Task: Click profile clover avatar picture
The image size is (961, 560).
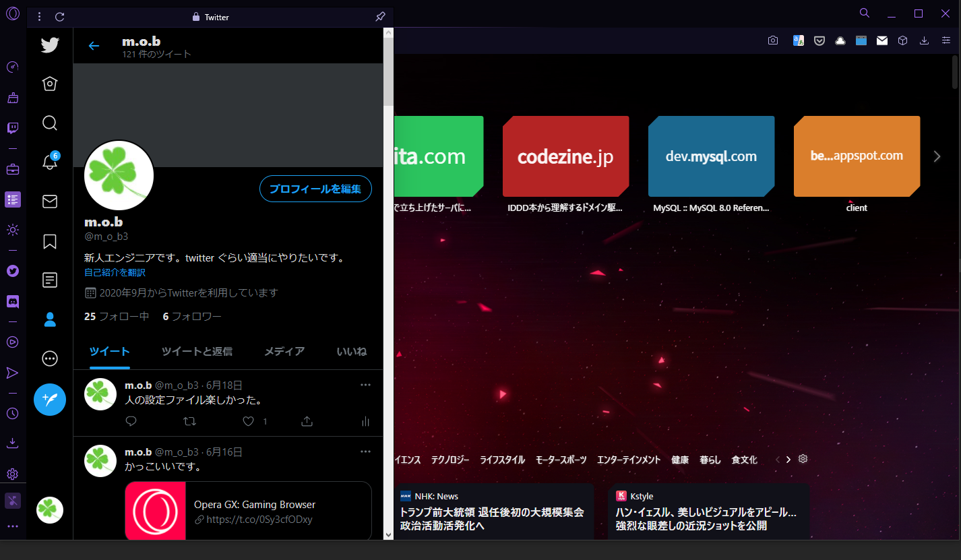Action: point(119,175)
